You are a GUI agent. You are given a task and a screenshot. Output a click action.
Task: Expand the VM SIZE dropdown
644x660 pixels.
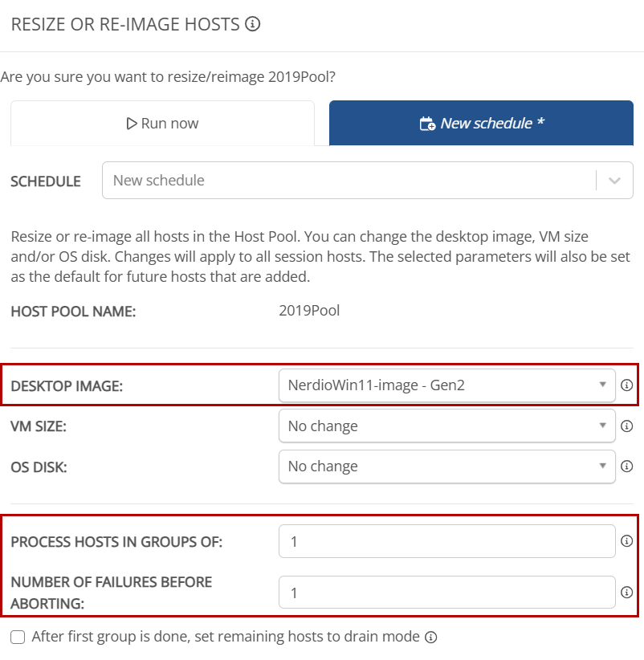click(446, 426)
